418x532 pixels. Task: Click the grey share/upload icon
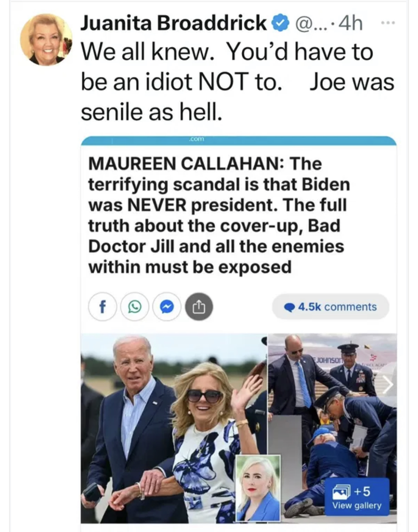tap(199, 306)
